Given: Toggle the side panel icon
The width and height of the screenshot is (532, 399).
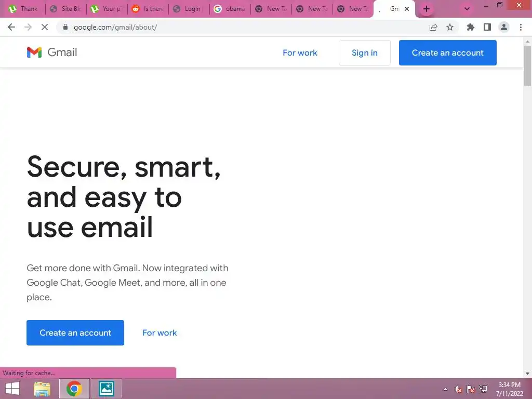Looking at the screenshot, I should [x=487, y=27].
